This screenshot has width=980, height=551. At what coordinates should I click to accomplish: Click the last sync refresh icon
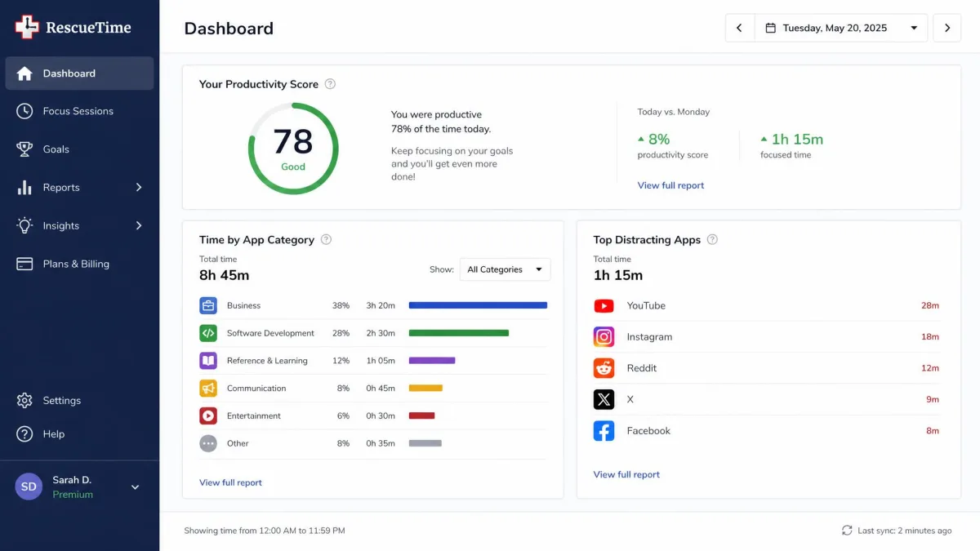click(847, 531)
